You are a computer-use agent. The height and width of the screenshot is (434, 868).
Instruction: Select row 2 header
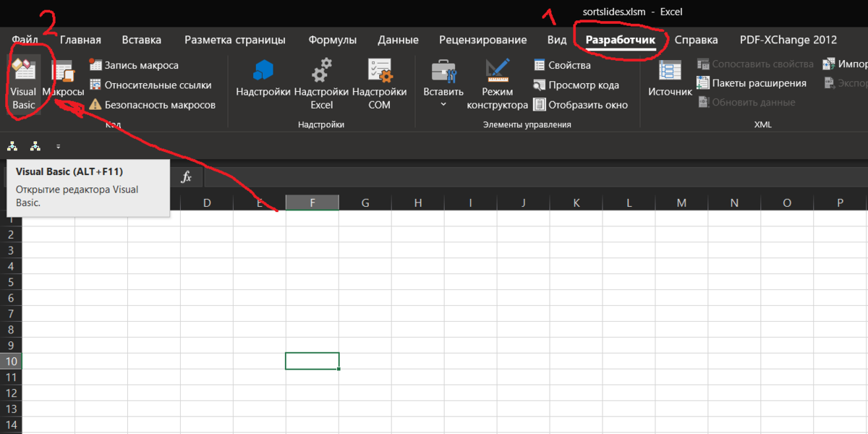(x=11, y=234)
